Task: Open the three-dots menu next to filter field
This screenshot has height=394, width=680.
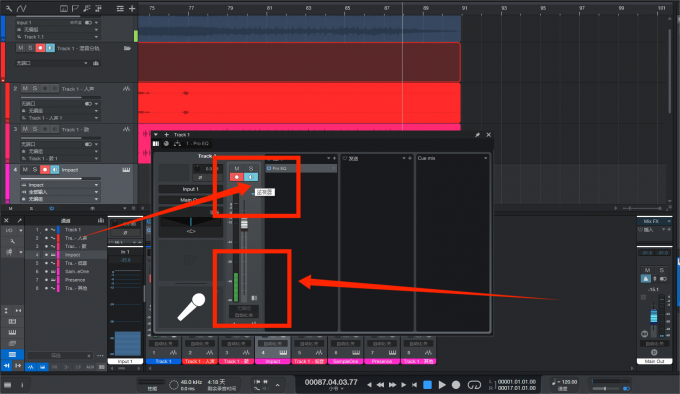Action: click(x=100, y=355)
